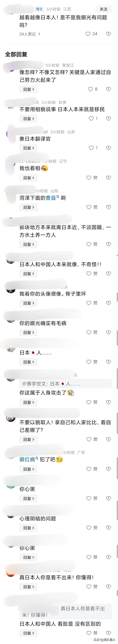Like the '日本人和中国人本来就像' comment
Image resolution: width=118 pixels, height=644 pixels.
coord(92,274)
